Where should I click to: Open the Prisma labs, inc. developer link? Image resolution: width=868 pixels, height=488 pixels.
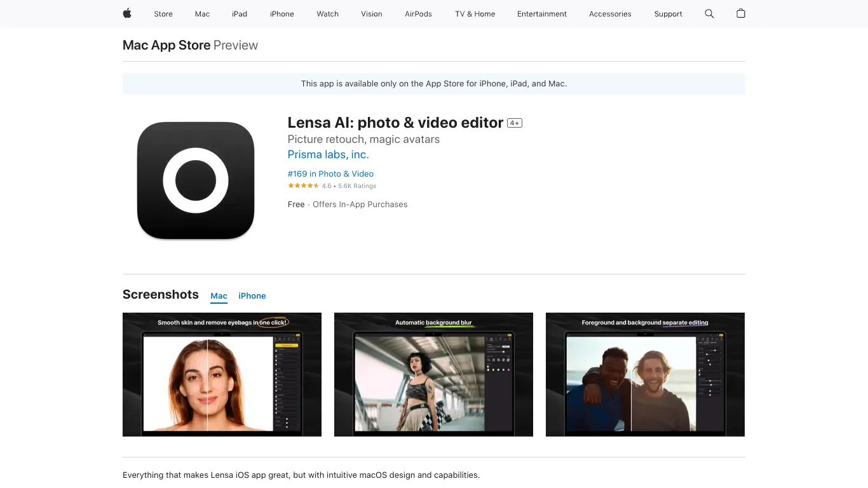pos(328,154)
